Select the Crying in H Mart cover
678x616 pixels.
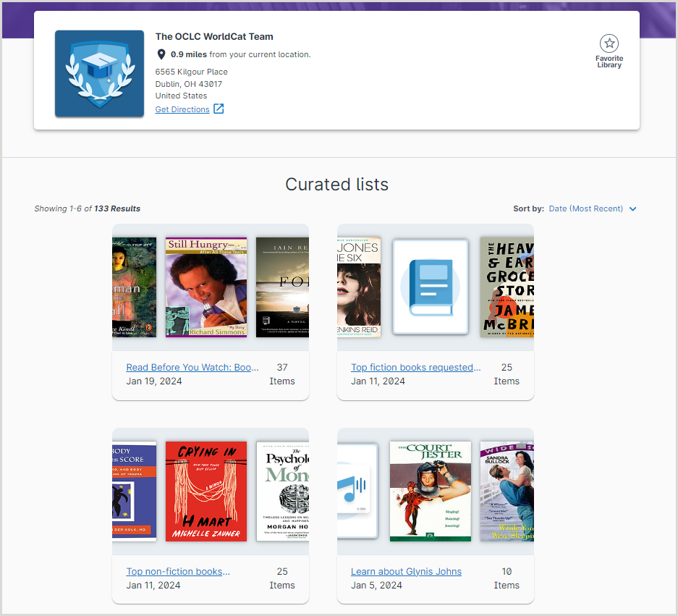click(x=205, y=491)
